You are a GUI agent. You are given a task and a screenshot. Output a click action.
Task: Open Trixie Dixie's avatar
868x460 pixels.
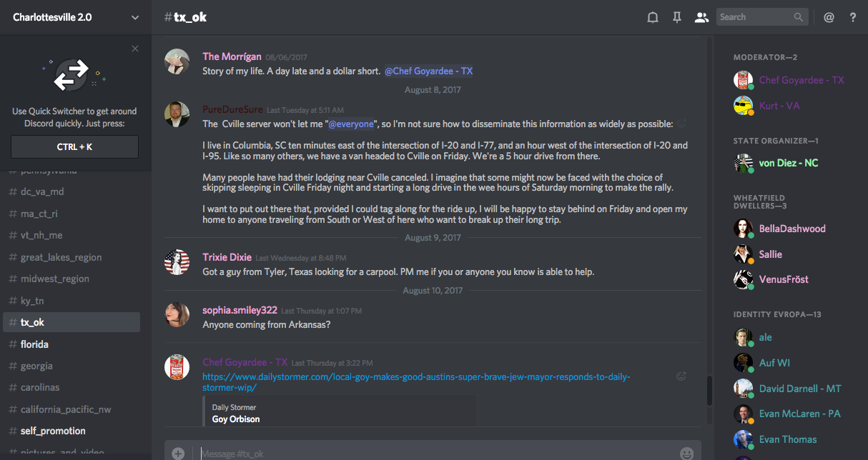(177, 262)
